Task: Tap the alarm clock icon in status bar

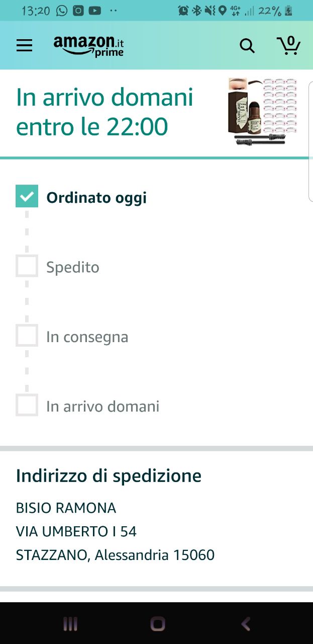Action: tap(183, 11)
